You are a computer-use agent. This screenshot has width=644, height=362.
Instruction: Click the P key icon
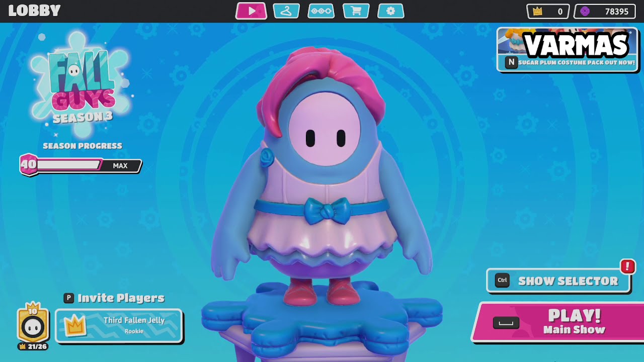69,298
